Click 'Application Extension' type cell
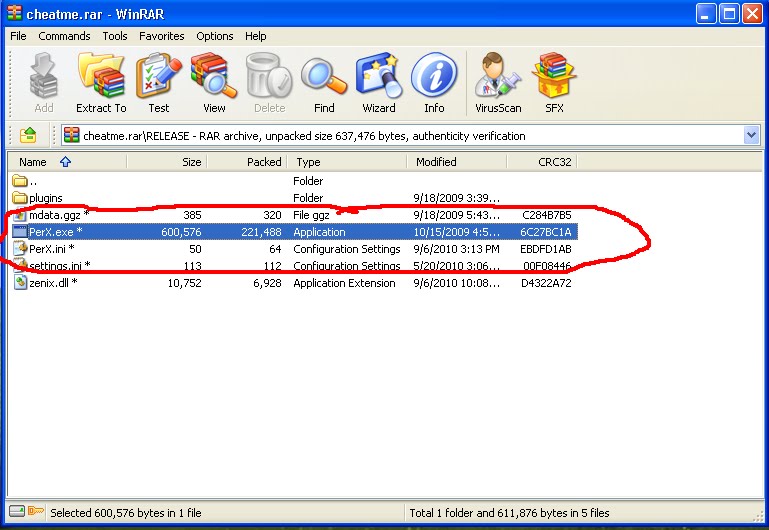The height and width of the screenshot is (530, 769). click(x=344, y=283)
